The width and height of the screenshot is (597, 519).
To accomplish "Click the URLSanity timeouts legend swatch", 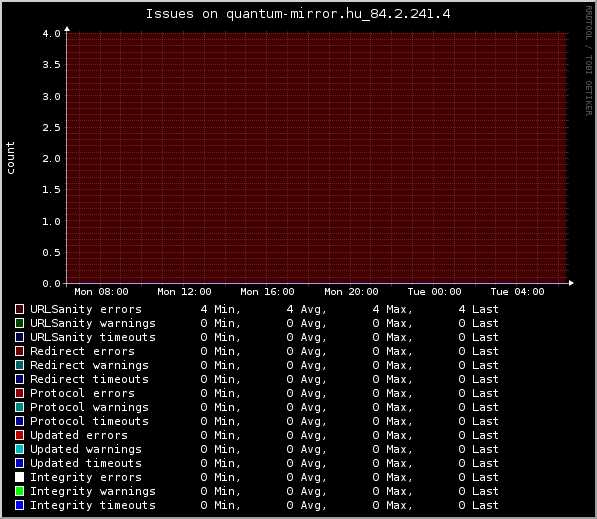I will pyautogui.click(x=19, y=337).
